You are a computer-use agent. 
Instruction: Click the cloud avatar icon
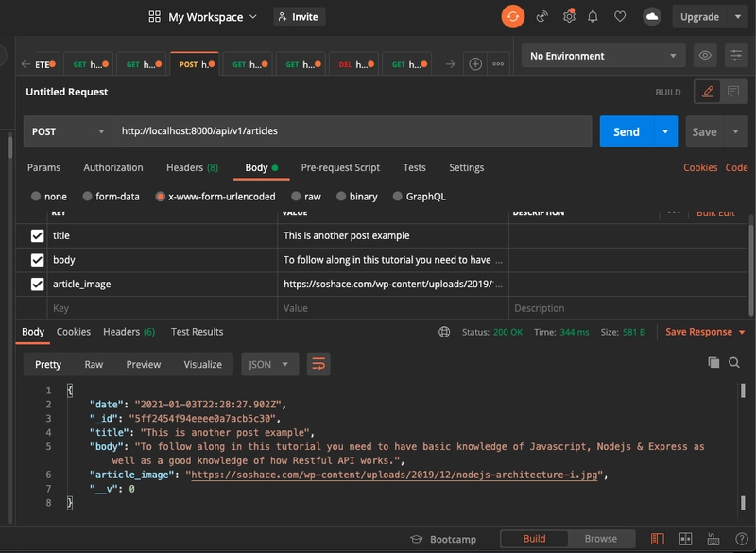(652, 17)
